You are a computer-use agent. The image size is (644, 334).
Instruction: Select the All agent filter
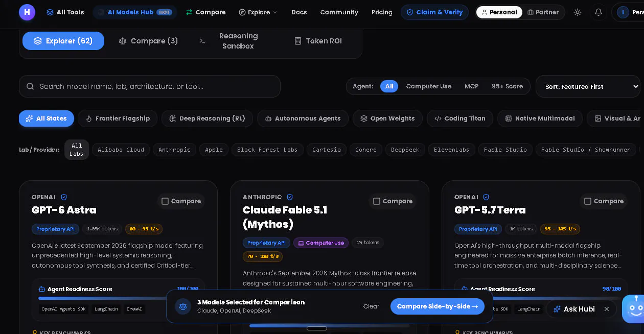(389, 86)
